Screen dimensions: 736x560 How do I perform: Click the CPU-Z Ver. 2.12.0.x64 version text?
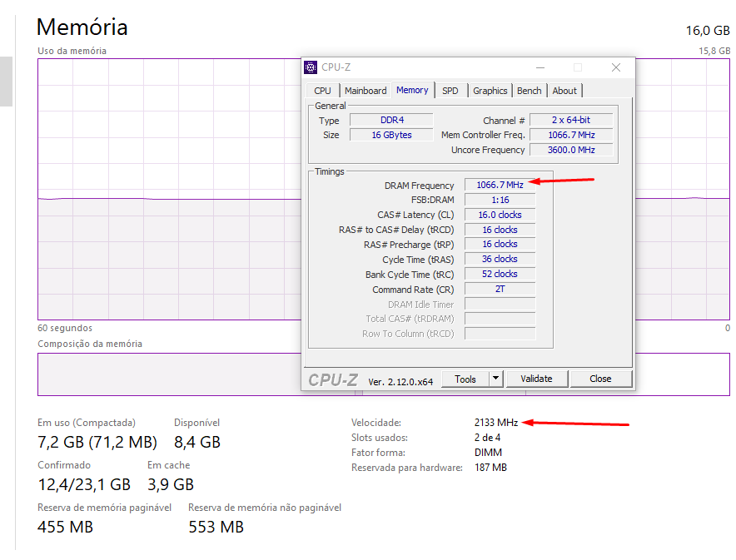400,382
